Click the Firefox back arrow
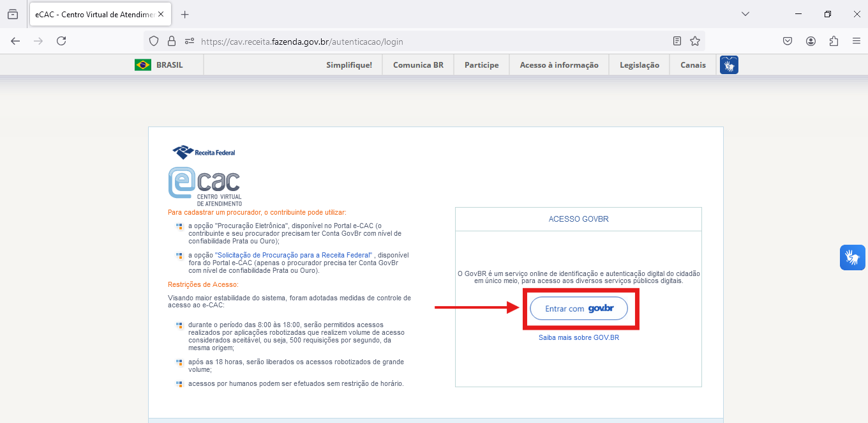This screenshot has width=868, height=423. (15, 41)
